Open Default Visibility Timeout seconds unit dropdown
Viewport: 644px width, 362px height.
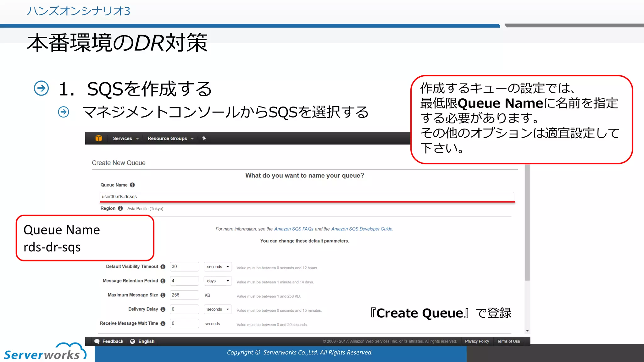click(218, 266)
